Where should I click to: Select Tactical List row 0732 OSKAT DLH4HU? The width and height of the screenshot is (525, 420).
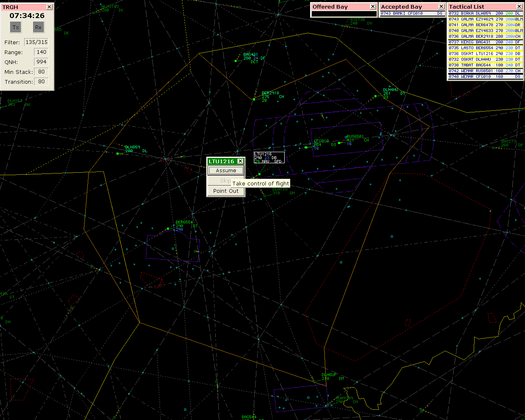486,59
